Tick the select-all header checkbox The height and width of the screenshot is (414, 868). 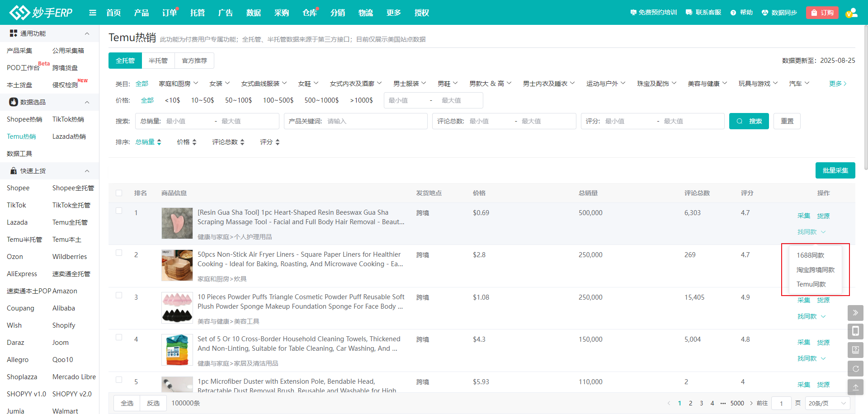(x=119, y=193)
